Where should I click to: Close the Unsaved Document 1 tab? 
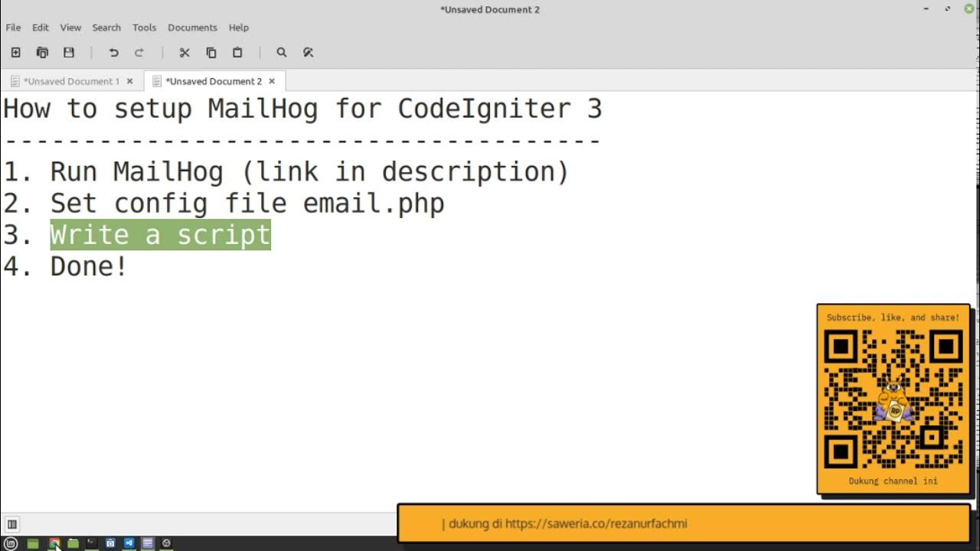(129, 81)
